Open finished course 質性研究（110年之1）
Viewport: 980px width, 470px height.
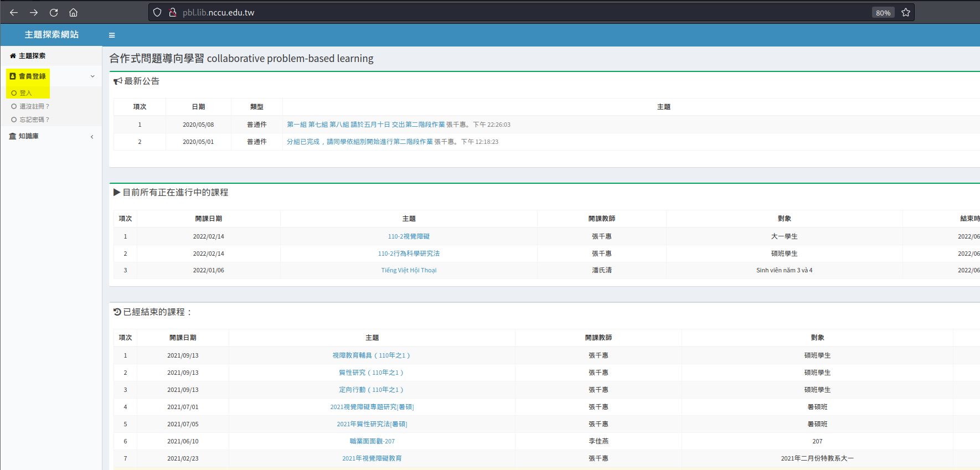coord(372,373)
